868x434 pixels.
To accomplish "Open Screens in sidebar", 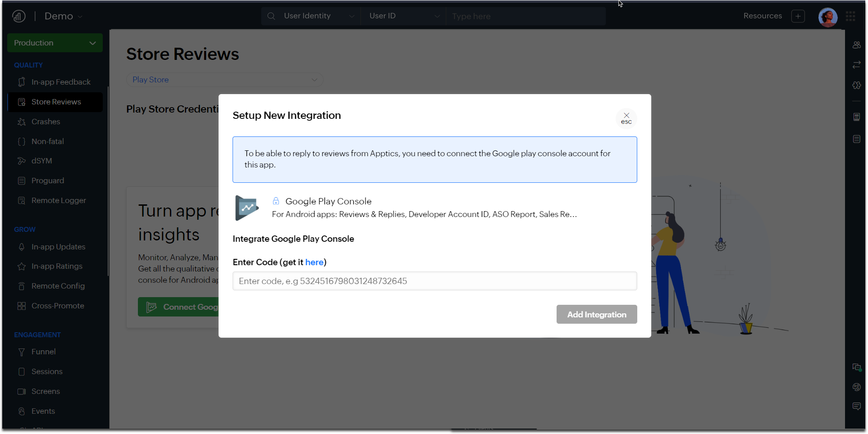I will point(55,391).
